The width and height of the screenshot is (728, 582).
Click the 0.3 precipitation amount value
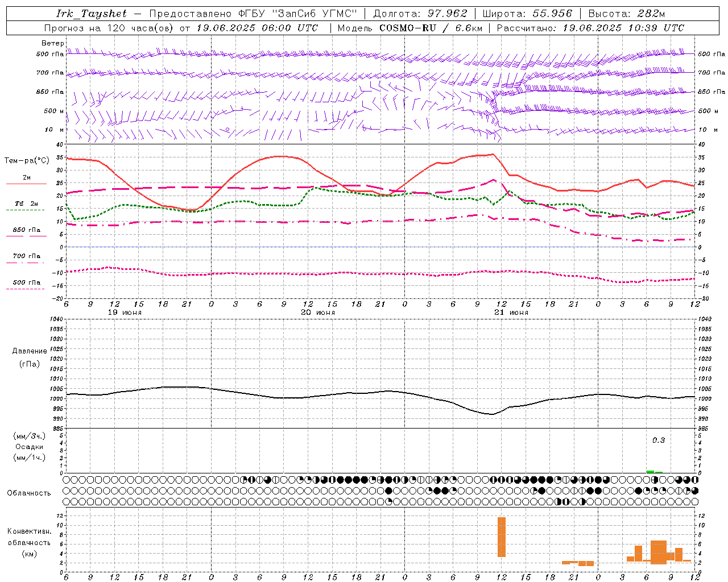(x=659, y=440)
